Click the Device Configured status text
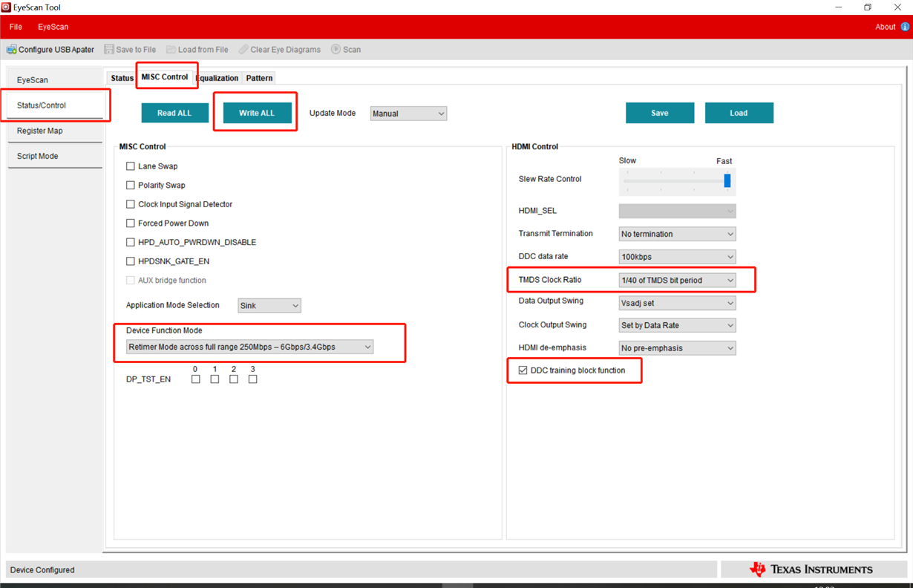913x588 pixels. (42, 570)
